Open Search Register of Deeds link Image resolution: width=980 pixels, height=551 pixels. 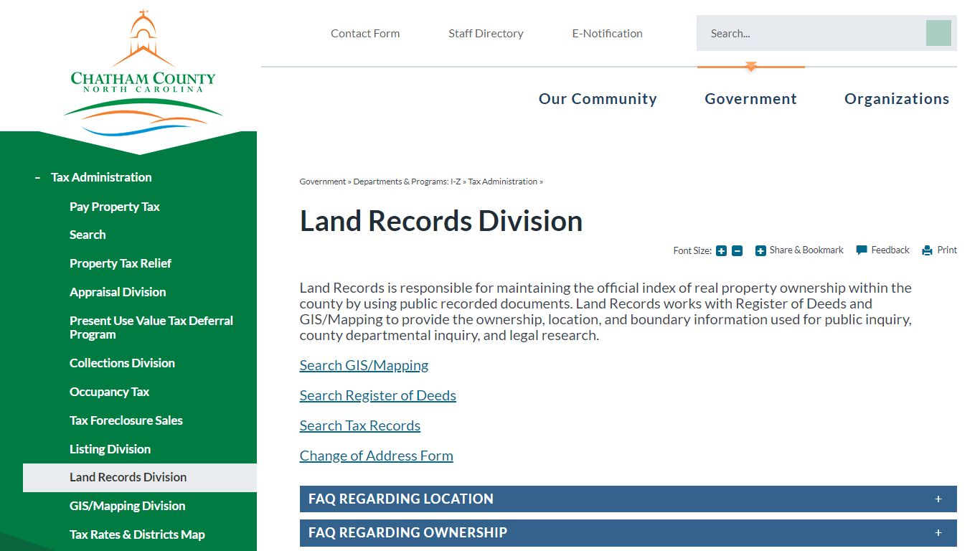[x=378, y=395]
